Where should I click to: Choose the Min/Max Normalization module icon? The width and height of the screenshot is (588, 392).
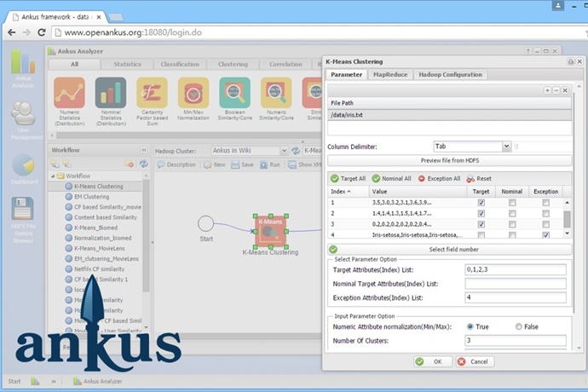pos(193,95)
